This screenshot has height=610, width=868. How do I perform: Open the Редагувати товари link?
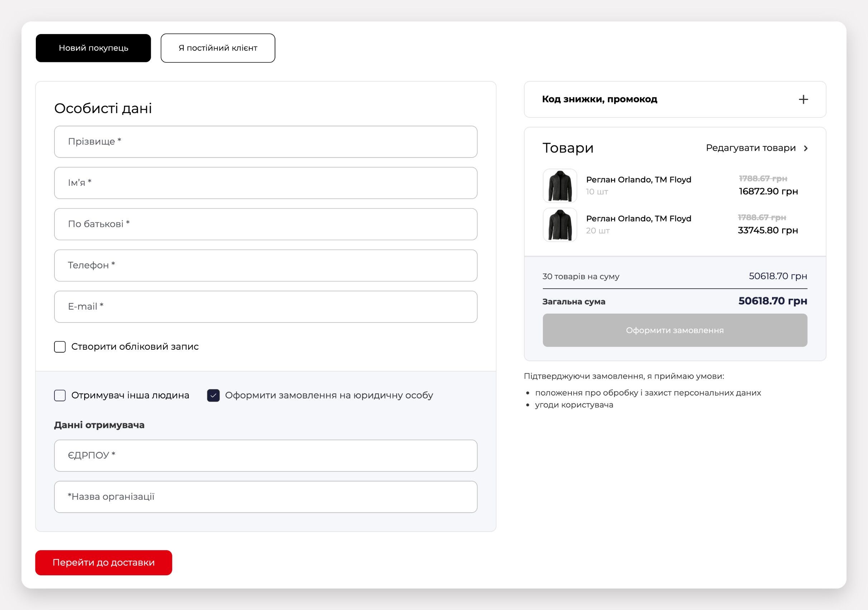point(751,148)
